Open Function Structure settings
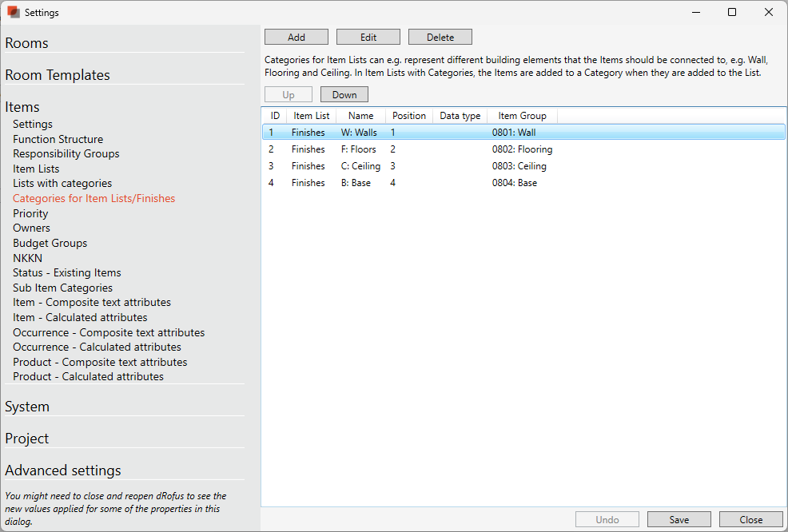The image size is (788, 532). [58, 139]
